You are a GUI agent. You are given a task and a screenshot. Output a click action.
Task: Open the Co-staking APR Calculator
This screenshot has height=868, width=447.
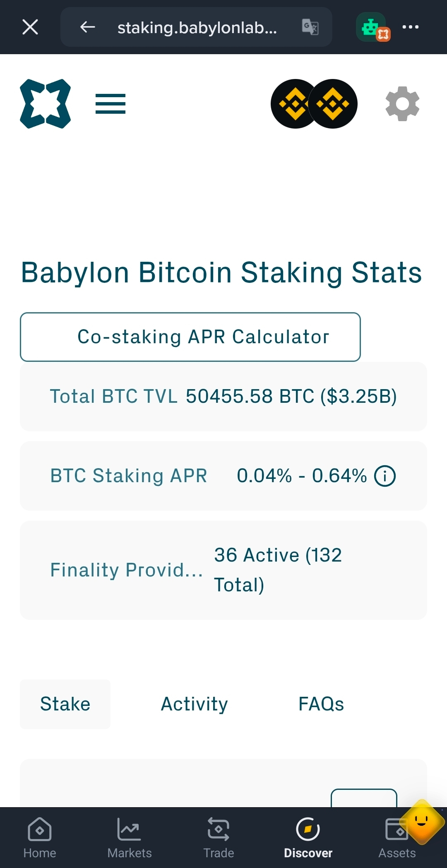tap(190, 337)
